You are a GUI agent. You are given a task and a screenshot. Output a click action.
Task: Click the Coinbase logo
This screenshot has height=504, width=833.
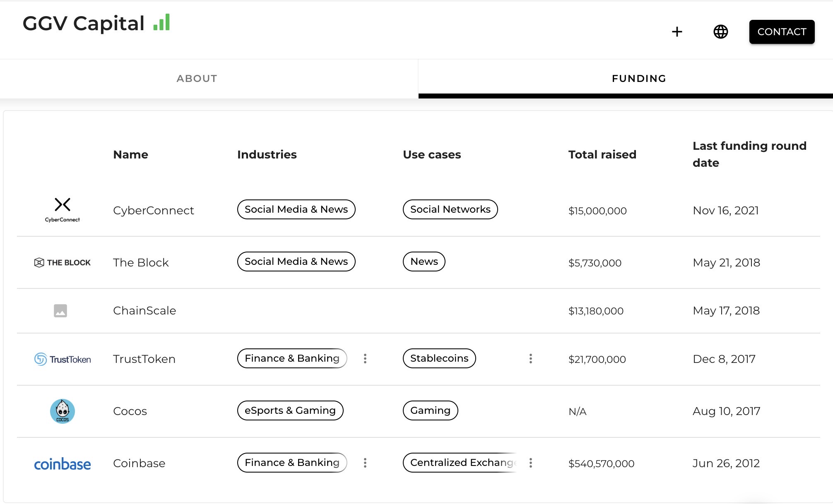(x=63, y=464)
